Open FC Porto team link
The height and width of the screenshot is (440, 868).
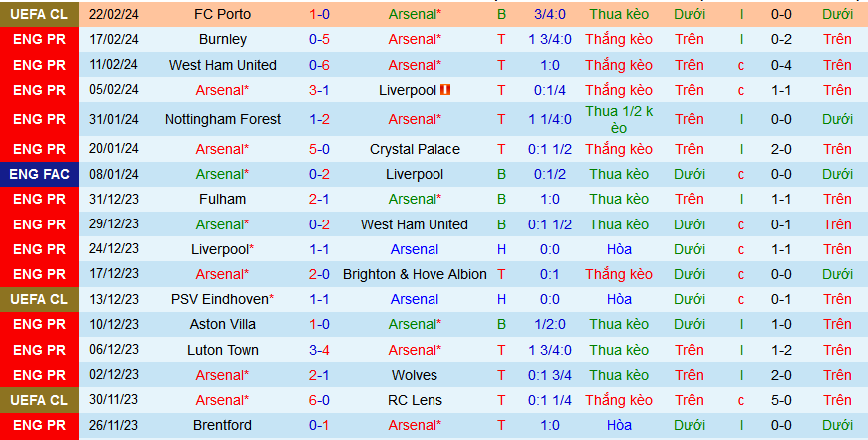223,14
